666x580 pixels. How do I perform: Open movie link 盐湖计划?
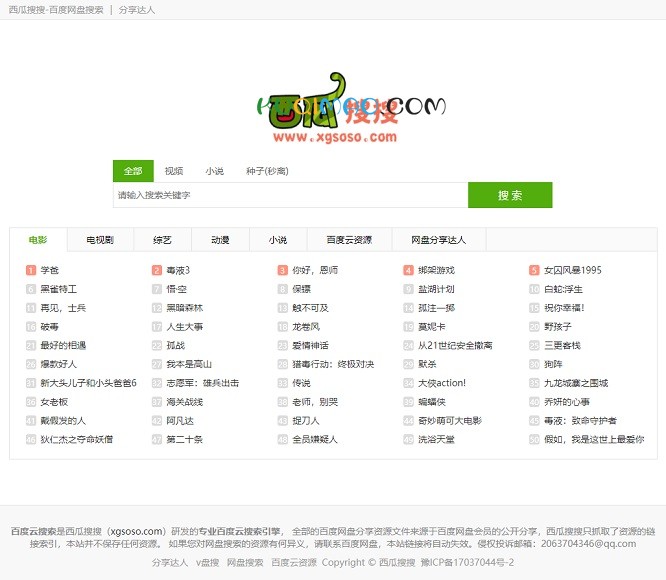pos(436,289)
